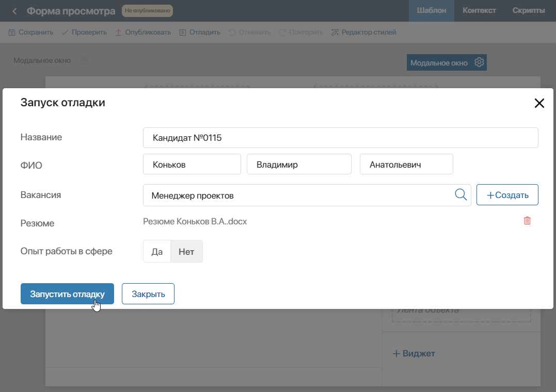Click the Сохранить save icon

pos(12,32)
